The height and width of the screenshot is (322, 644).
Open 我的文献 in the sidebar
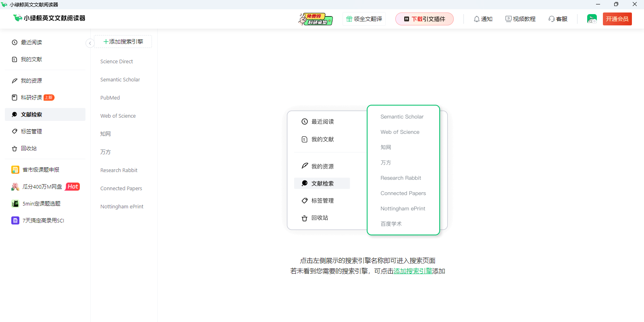pos(45,59)
